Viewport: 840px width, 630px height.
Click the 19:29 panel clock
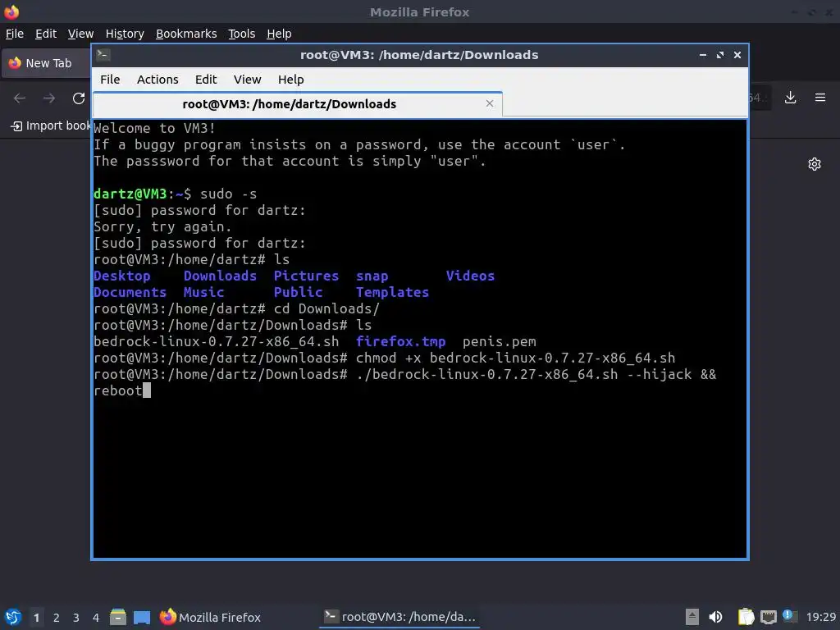click(x=820, y=617)
